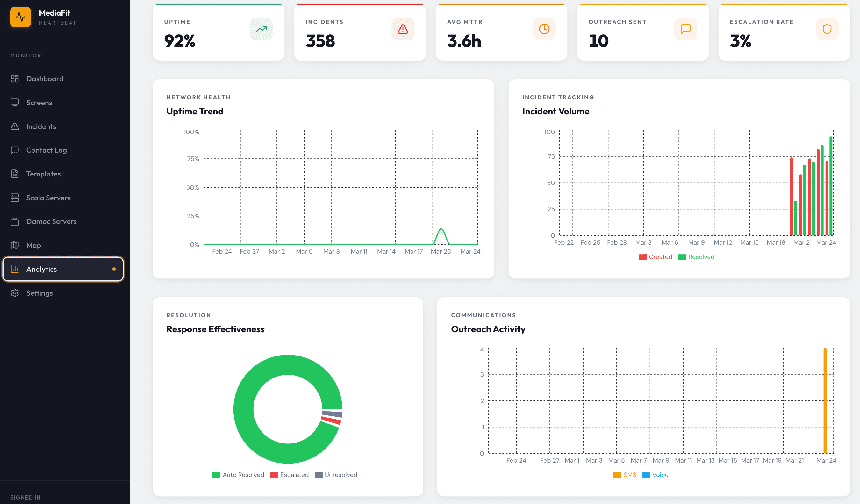
Task: Select the Scala Servers stack icon
Action: click(15, 198)
